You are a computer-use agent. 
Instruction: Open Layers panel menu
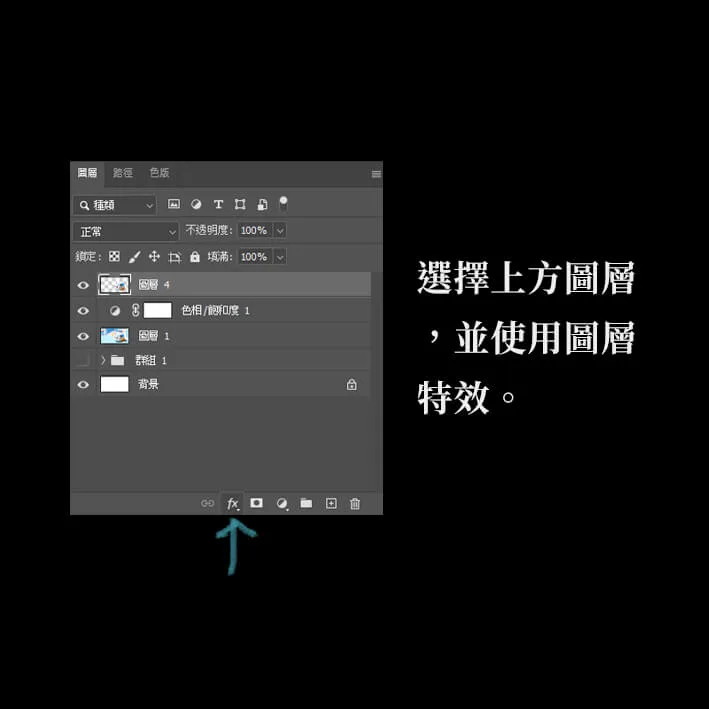[x=376, y=174]
